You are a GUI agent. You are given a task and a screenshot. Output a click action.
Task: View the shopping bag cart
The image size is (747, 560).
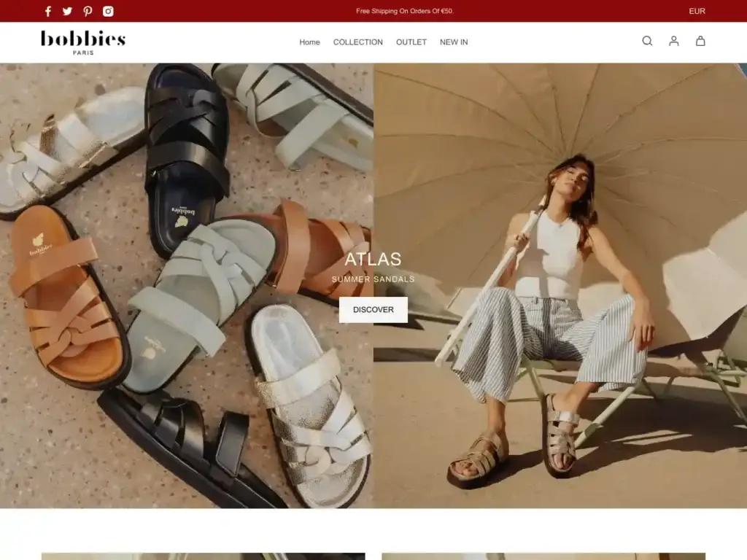point(700,42)
